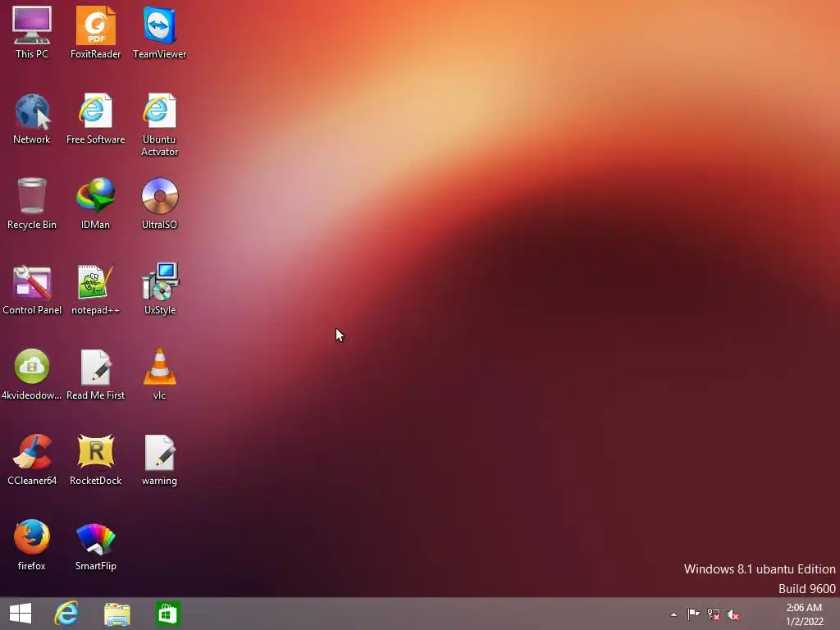Click the IDMan download manager icon
The width and height of the screenshot is (840, 630).
(95, 203)
